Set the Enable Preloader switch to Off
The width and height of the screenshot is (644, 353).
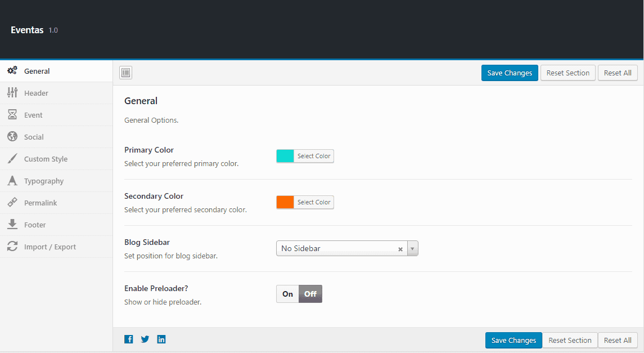[310, 294]
